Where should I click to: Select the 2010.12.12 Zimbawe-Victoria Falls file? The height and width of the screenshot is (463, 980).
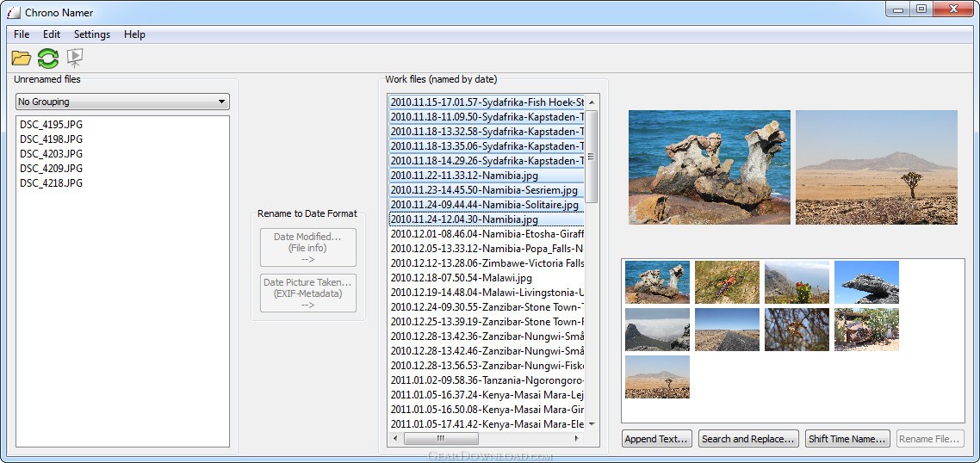pyautogui.click(x=487, y=263)
